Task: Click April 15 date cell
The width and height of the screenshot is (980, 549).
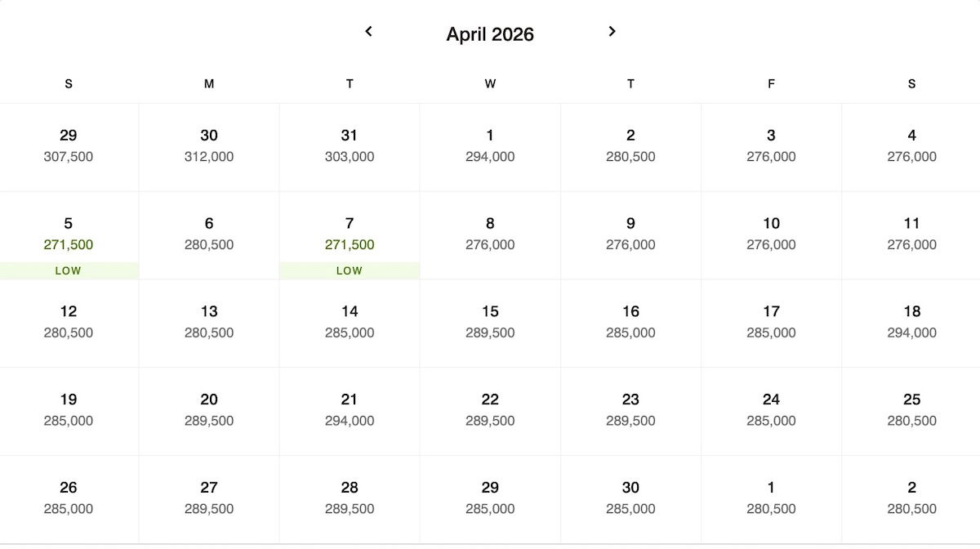Action: (490, 324)
